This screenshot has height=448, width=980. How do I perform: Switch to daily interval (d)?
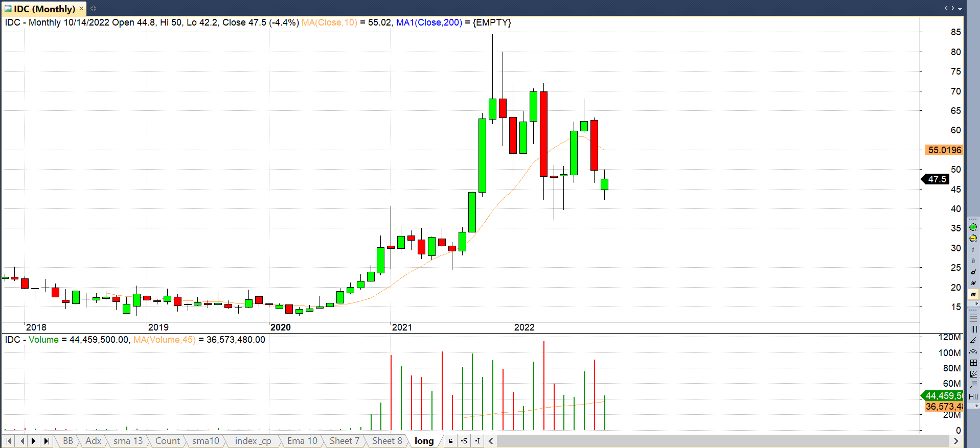973,272
